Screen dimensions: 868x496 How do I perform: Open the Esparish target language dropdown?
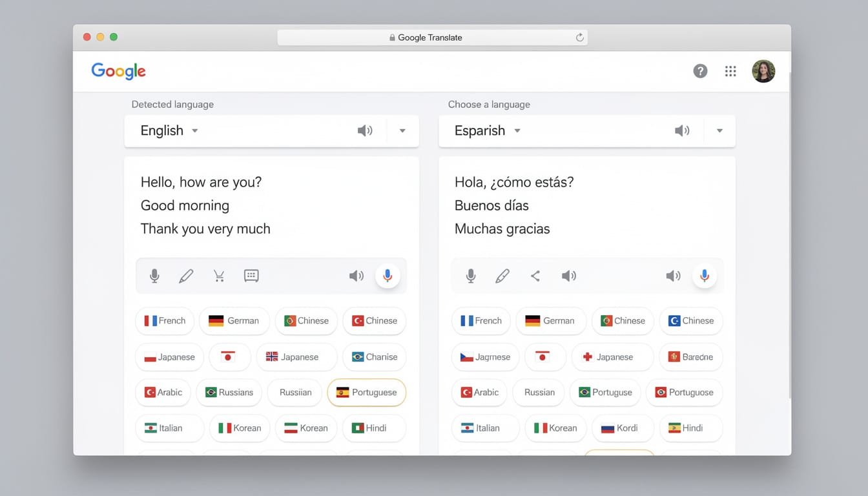point(486,130)
